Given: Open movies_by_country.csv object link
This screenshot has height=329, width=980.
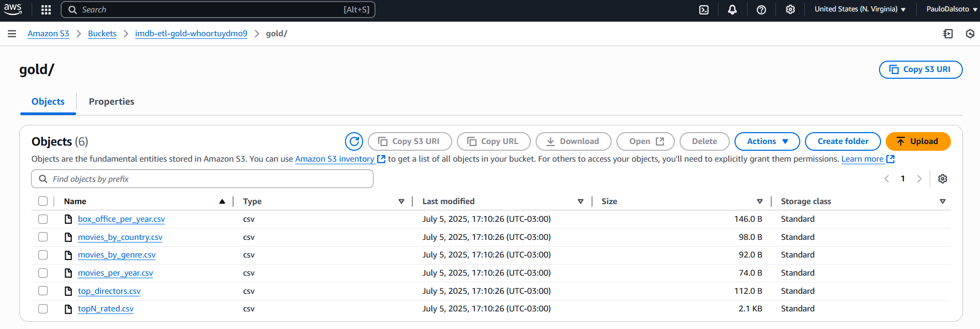Looking at the screenshot, I should pos(120,237).
